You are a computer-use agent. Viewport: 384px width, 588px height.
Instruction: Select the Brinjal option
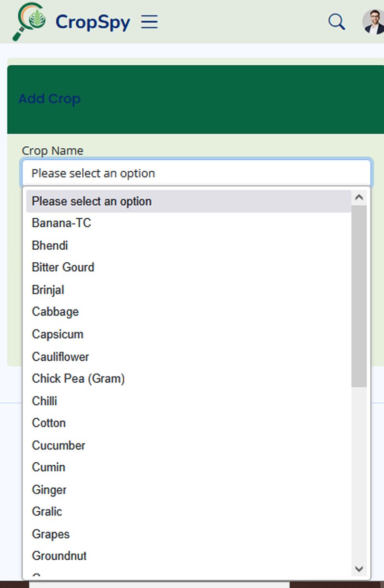tap(48, 290)
